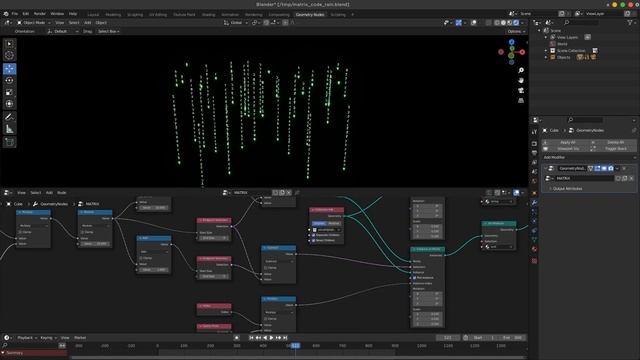Select the Rotate tool
Image resolution: width=640 pixels, height=360 pixels.
pyautogui.click(x=9, y=80)
